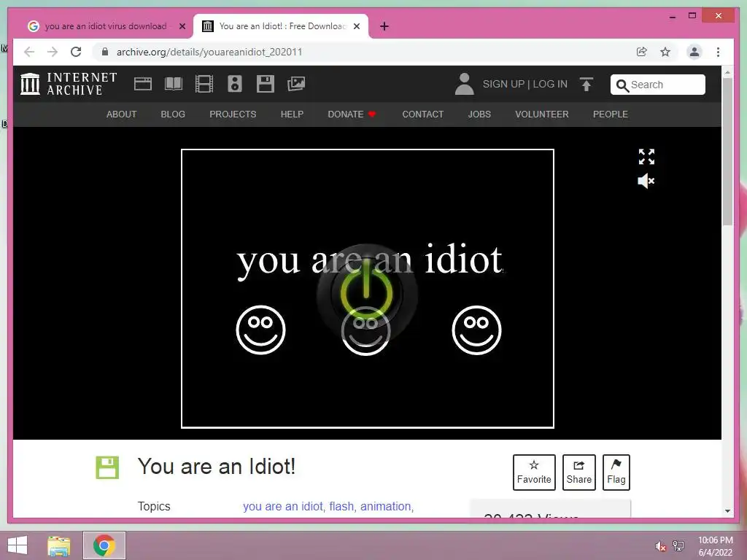
Task: Start emulator with green power button
Action: 366,294
